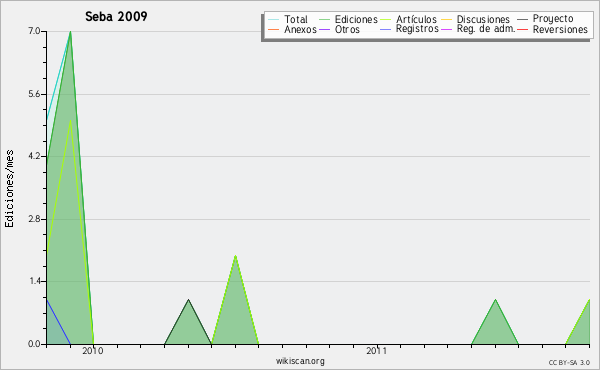The image size is (600, 370).
Task: Click the Ediciones/mes axis label
Action: click(x=9, y=189)
